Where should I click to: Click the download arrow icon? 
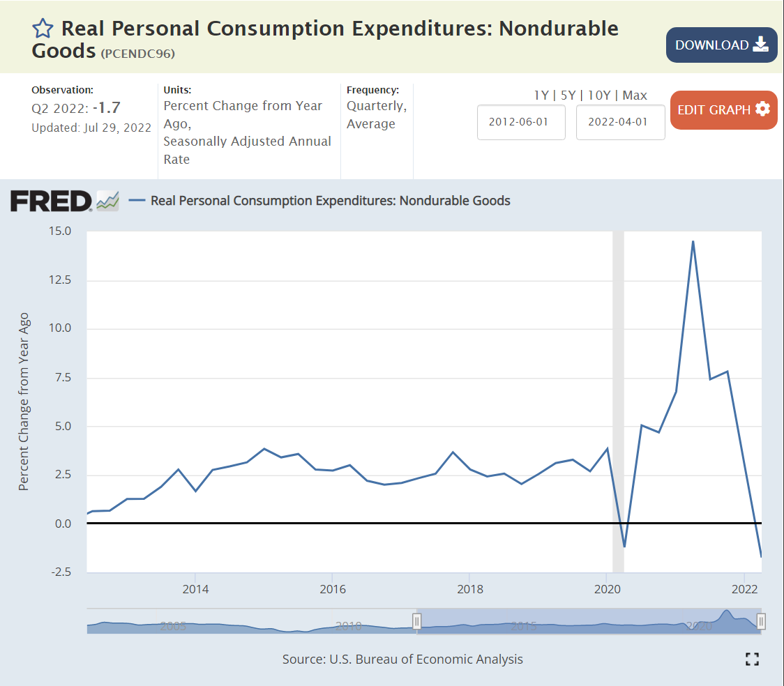point(760,45)
